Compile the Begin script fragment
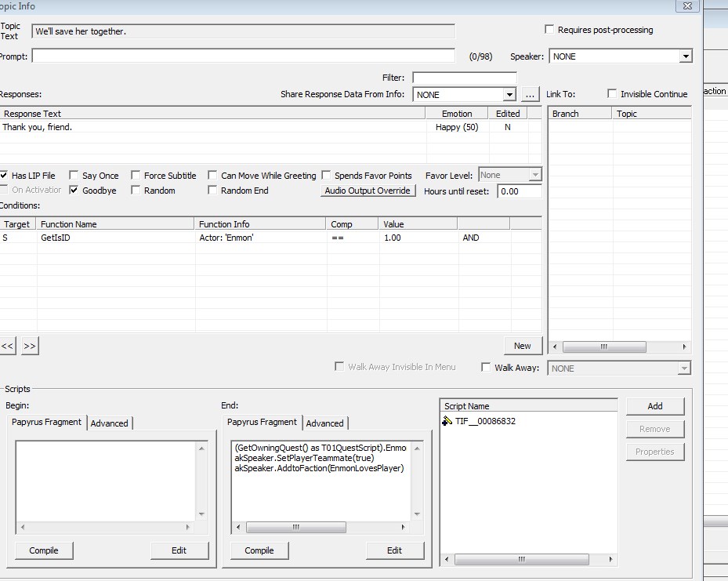The width and height of the screenshot is (728, 581). point(44,550)
